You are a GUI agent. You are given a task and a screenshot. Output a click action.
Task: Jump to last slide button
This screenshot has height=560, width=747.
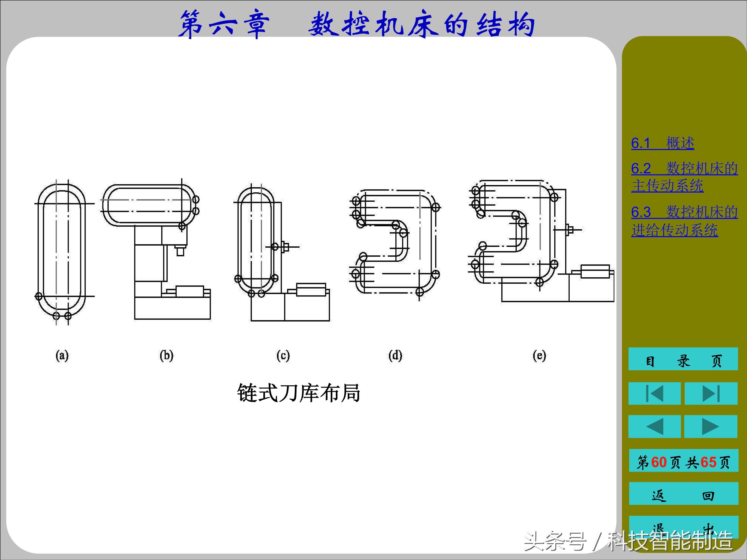pos(711,394)
